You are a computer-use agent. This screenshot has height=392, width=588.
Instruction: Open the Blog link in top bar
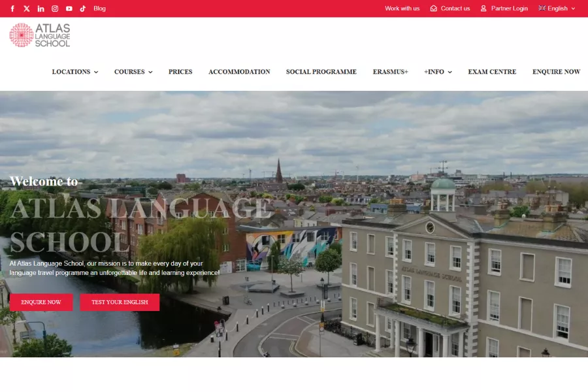(x=99, y=8)
